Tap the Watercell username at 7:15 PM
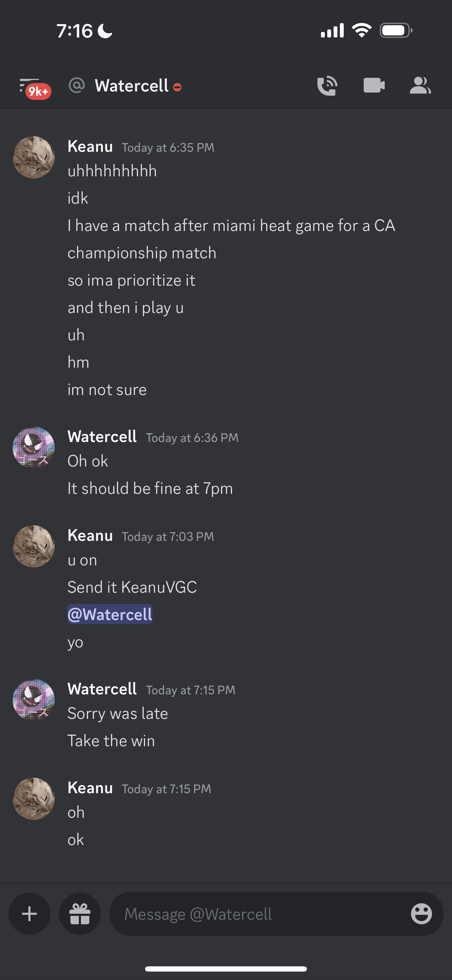Screen dimensions: 452x980 coord(102,689)
